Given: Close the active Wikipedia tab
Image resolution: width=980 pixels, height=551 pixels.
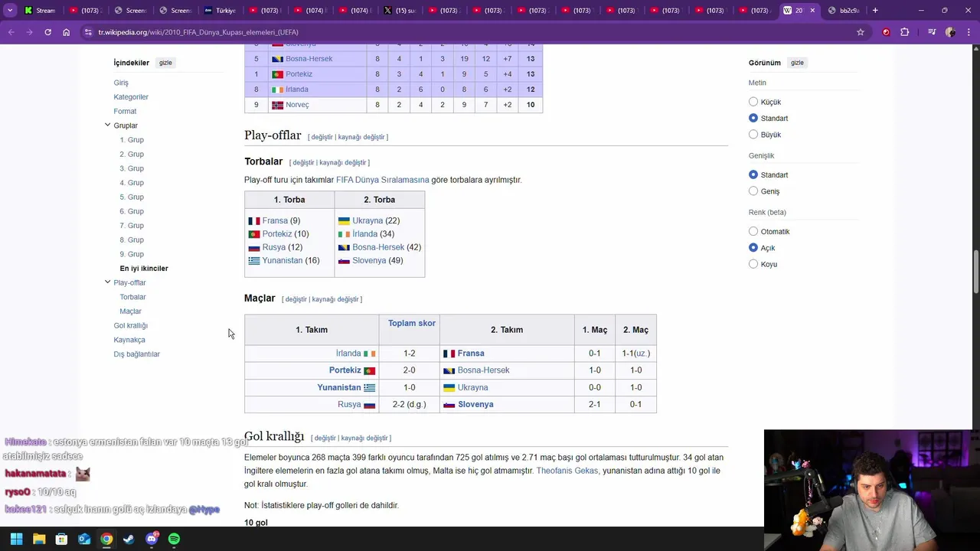Looking at the screenshot, I should coord(812,10).
